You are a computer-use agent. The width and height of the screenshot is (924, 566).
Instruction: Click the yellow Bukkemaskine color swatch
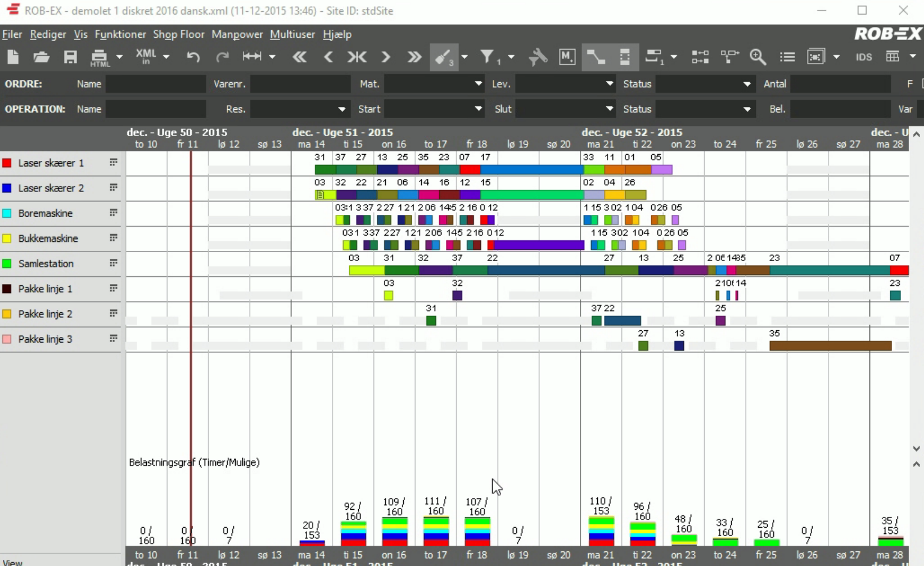(7, 239)
